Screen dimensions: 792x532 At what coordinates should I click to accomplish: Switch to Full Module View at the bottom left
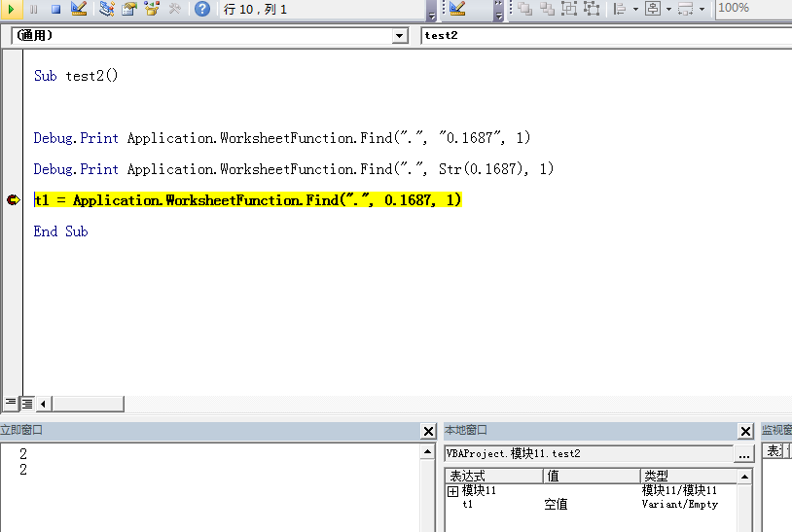[27, 403]
